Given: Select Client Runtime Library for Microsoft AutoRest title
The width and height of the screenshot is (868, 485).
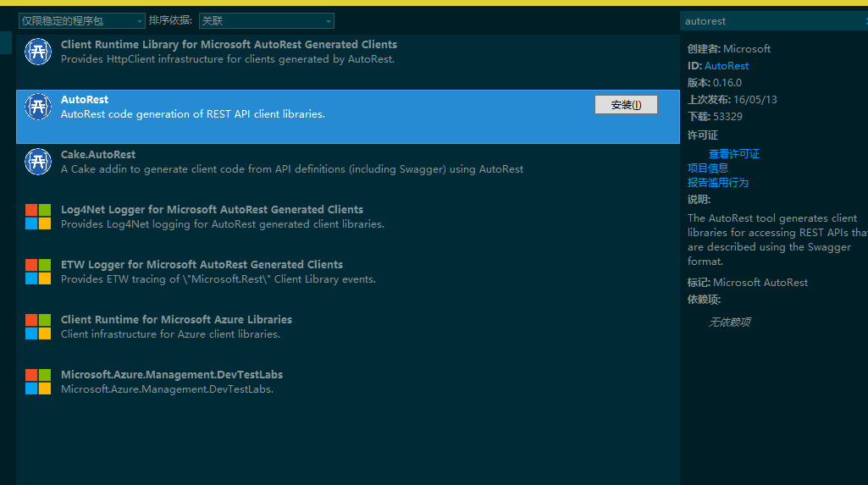Looking at the screenshot, I should (x=229, y=44).
